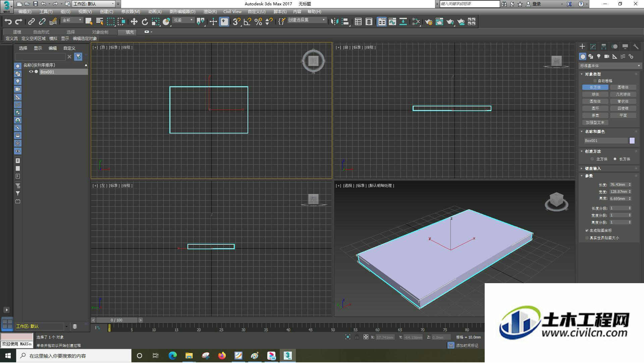Switch to the Hierarchy panel tab

click(604, 47)
